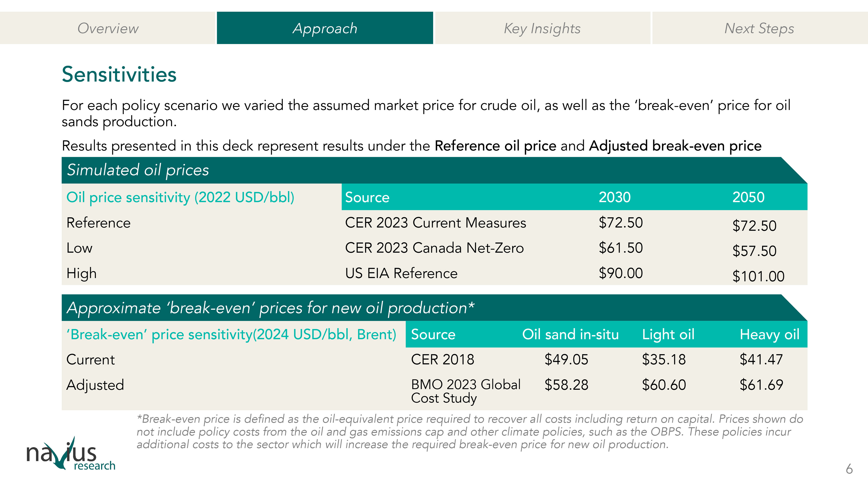This screenshot has height=488, width=868.
Task: Select the Light oil column header
Action: (668, 334)
